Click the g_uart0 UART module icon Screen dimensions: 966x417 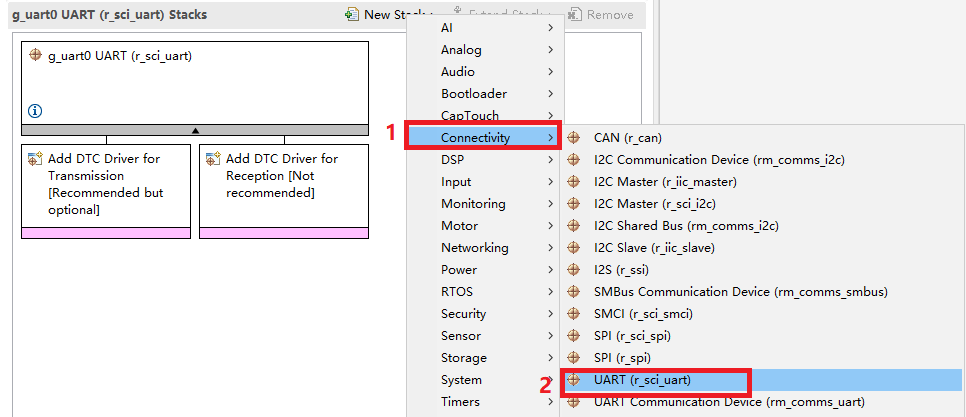point(36,55)
